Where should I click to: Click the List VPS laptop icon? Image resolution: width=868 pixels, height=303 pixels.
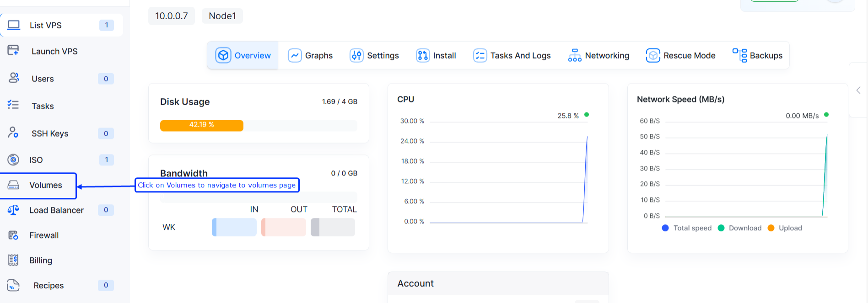(x=14, y=25)
